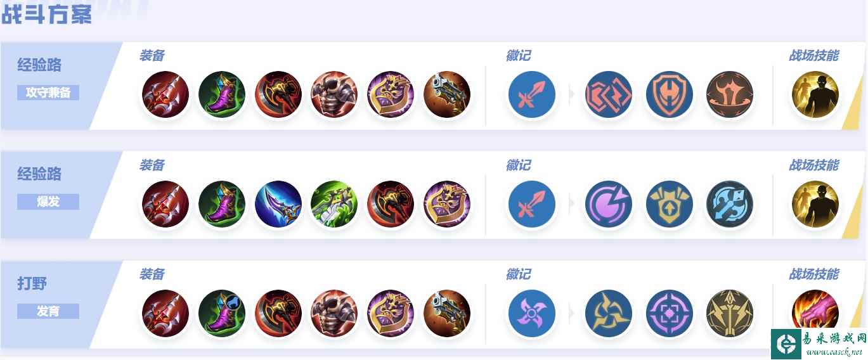
Task: Click the green sword item icon
Action: [x=334, y=204]
